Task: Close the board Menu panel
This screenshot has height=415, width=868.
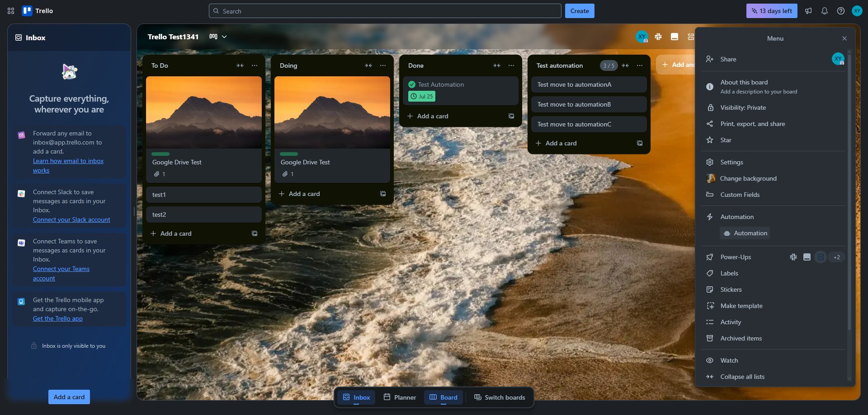Action: 844,38
